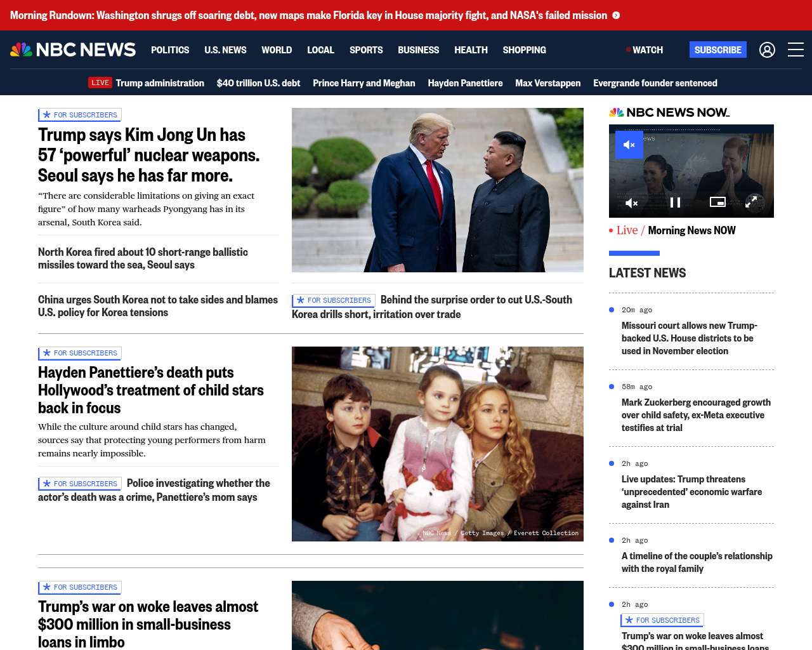Click the blue Subscribe button
The height and width of the screenshot is (650, 812).
(717, 50)
